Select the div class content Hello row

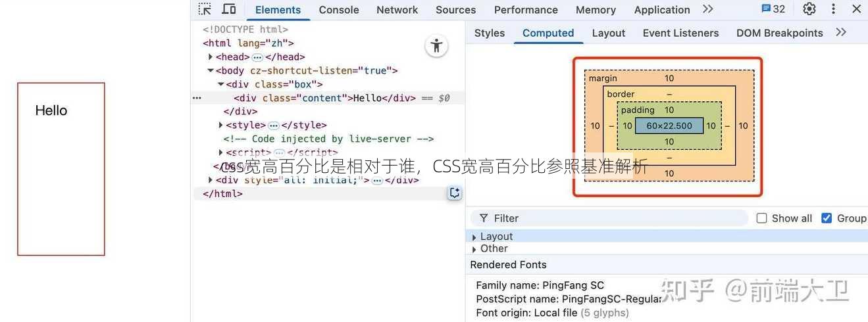tap(329, 98)
